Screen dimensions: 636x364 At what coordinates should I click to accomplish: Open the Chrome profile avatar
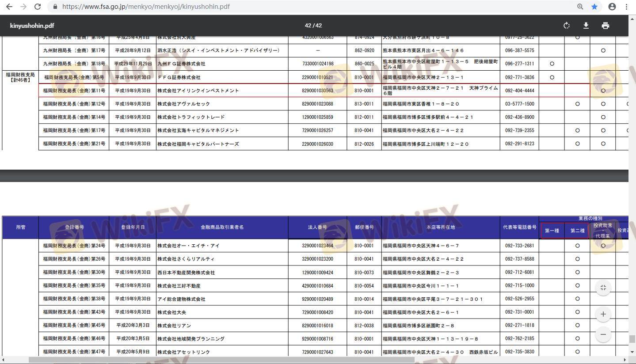[612, 7]
